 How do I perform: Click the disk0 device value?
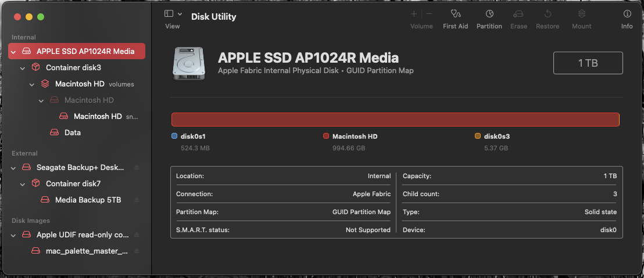[609, 230]
